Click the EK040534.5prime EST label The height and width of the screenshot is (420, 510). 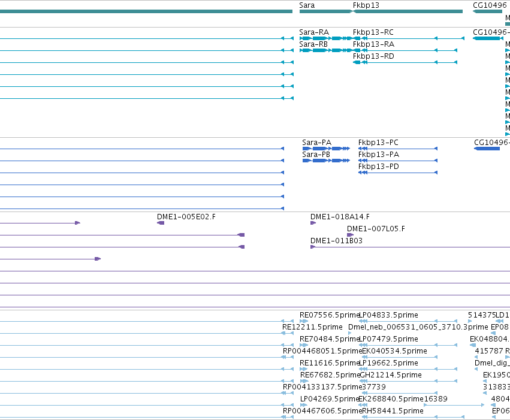[394, 351]
